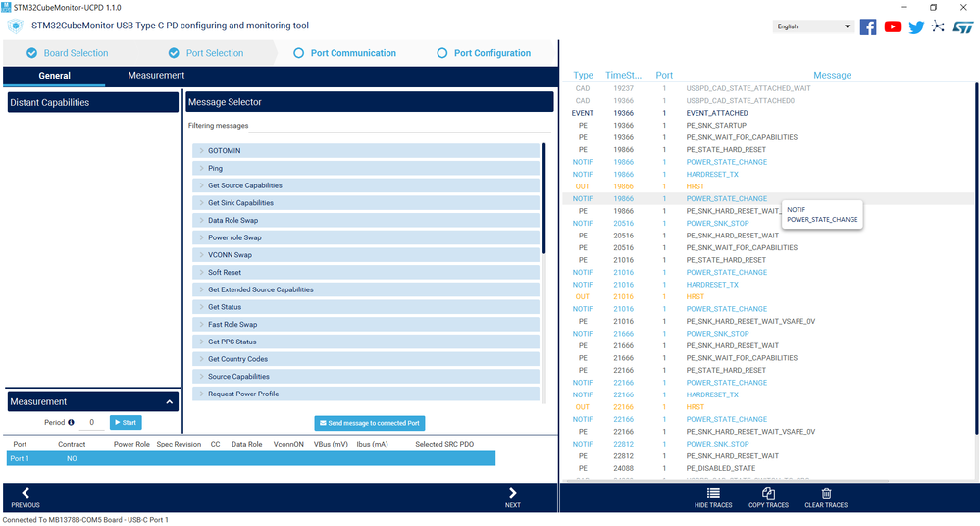
Task: Click the Clear Traces trash icon
Action: pyautogui.click(x=826, y=493)
